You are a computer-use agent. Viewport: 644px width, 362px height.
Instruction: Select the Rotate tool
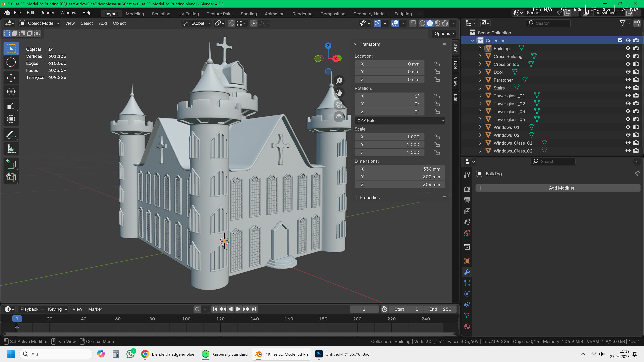click(11, 92)
